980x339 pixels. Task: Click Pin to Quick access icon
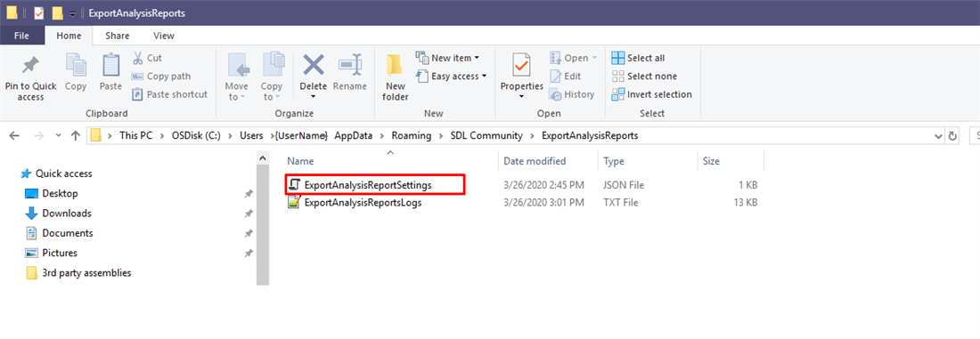30,65
